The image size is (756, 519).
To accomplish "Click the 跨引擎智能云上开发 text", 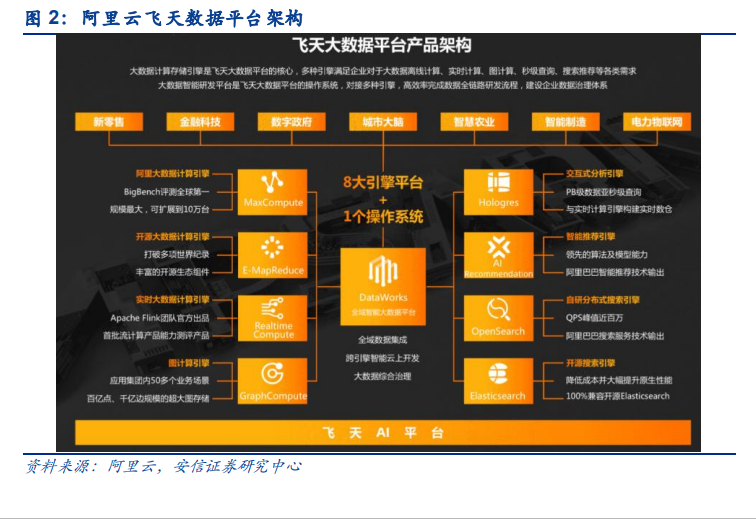I will pos(383,358).
